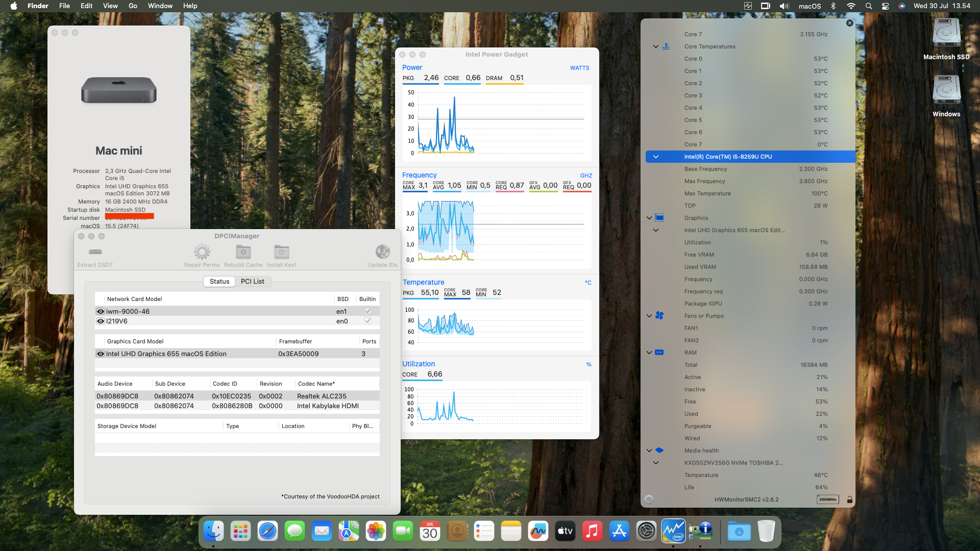Select the Install Kext icon

pos(281,254)
